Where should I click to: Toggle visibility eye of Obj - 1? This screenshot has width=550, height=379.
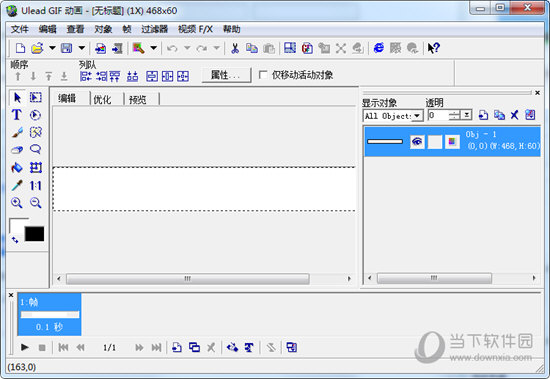point(417,142)
